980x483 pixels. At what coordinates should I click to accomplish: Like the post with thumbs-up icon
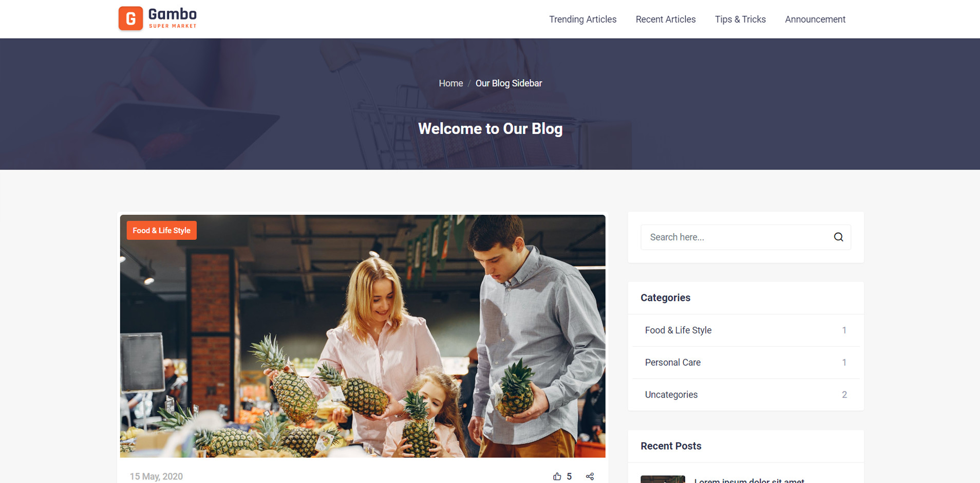pyautogui.click(x=557, y=476)
